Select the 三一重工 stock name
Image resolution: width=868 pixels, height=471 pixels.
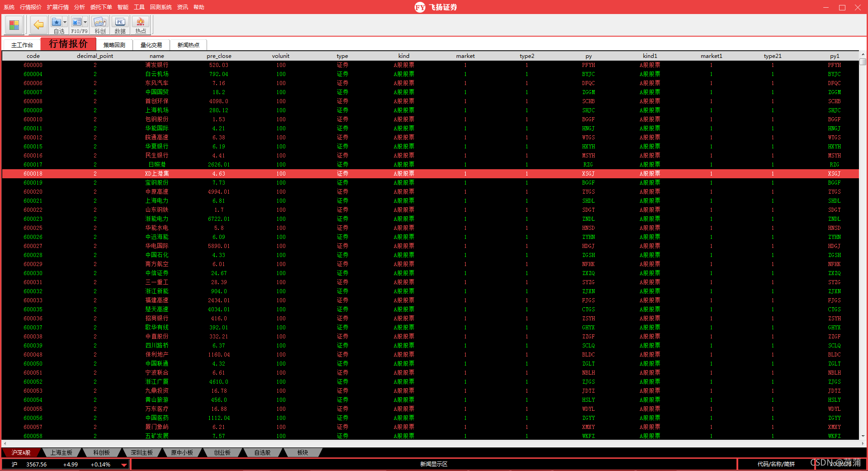[x=157, y=282]
